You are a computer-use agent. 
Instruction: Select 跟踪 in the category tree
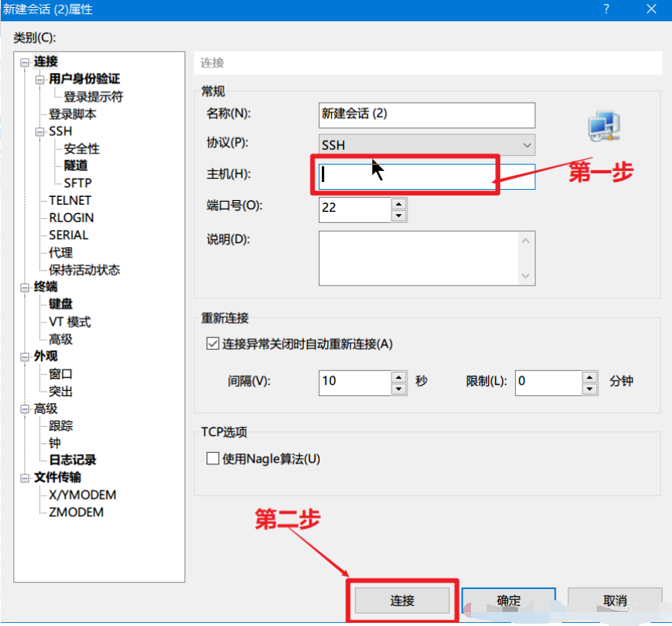pos(60,426)
